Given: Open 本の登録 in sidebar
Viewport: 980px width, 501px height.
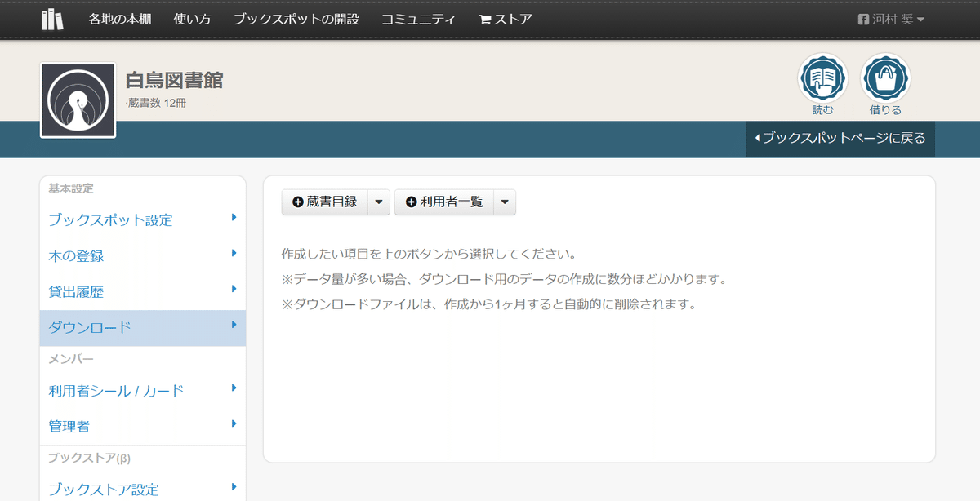Looking at the screenshot, I should click(x=76, y=256).
